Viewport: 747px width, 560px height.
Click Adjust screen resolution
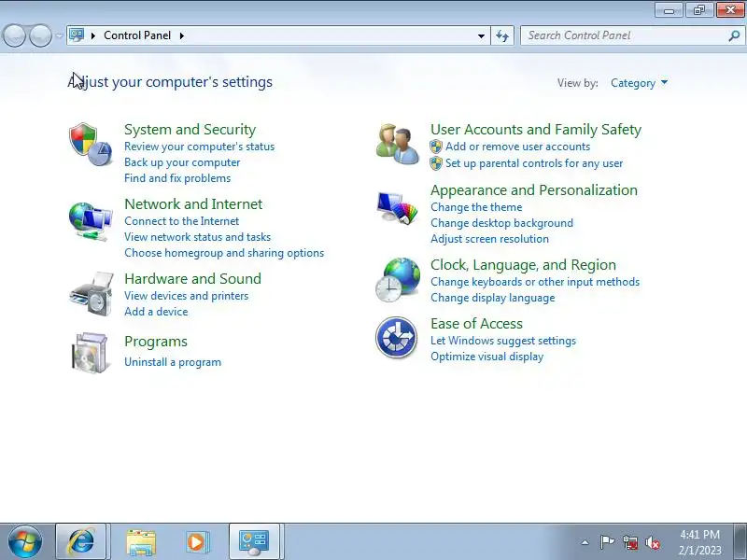point(489,239)
